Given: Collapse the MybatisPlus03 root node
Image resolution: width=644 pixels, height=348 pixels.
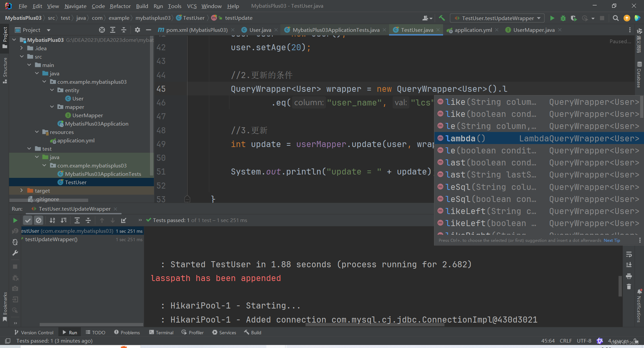Looking at the screenshot, I should tap(14, 40).
